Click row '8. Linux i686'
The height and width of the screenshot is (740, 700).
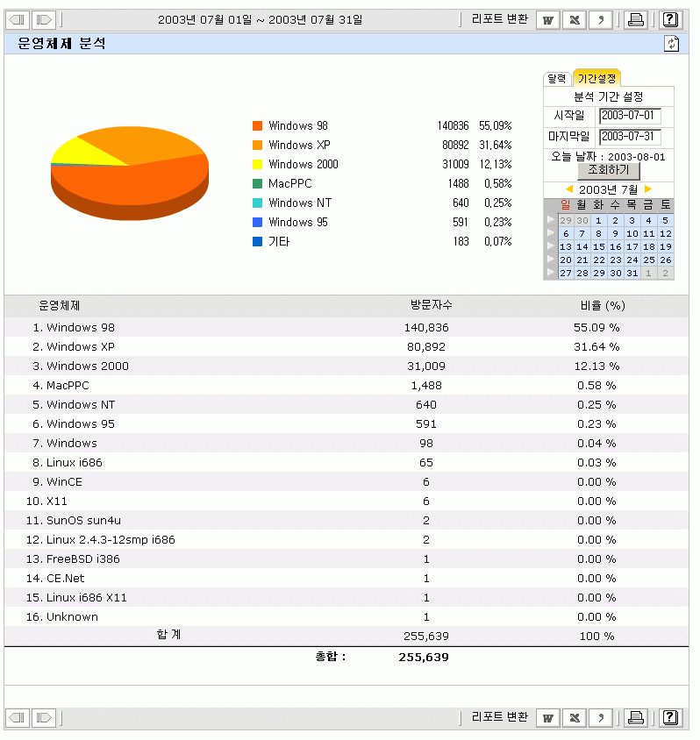click(x=346, y=463)
